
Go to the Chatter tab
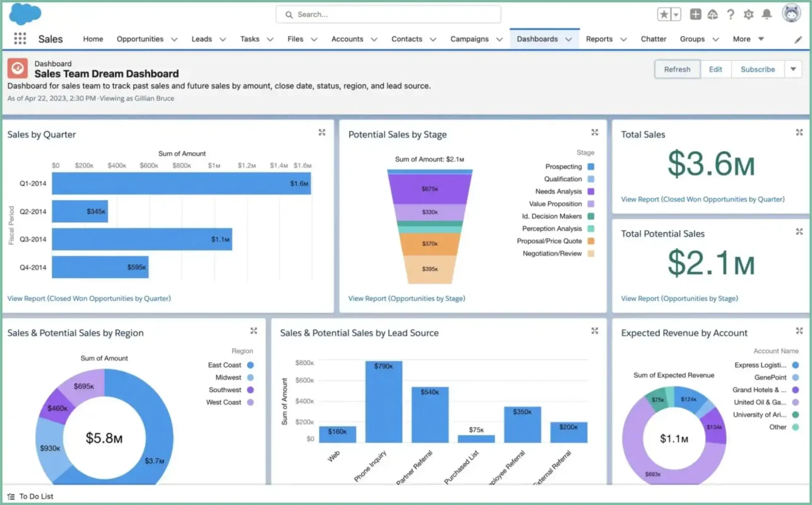click(654, 39)
